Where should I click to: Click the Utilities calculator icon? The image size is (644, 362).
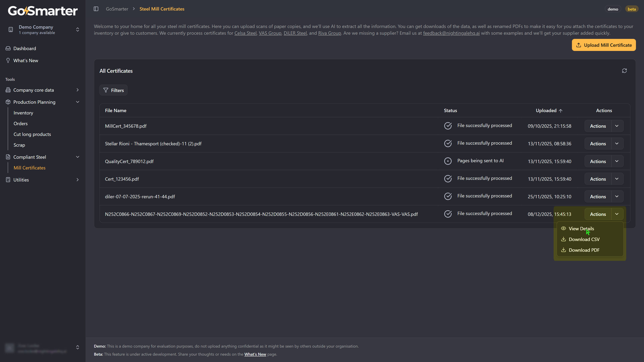8,180
